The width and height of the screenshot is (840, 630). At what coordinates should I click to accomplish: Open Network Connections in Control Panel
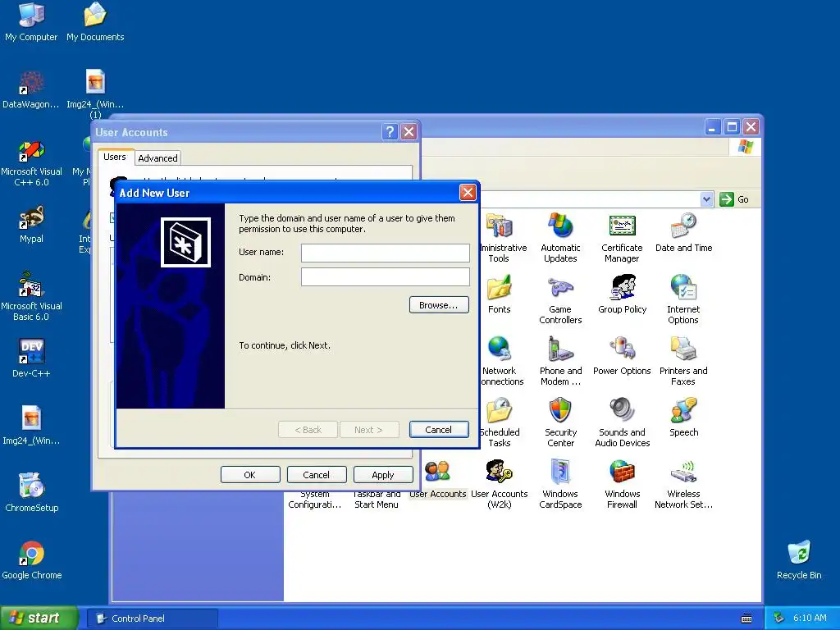[502, 361]
